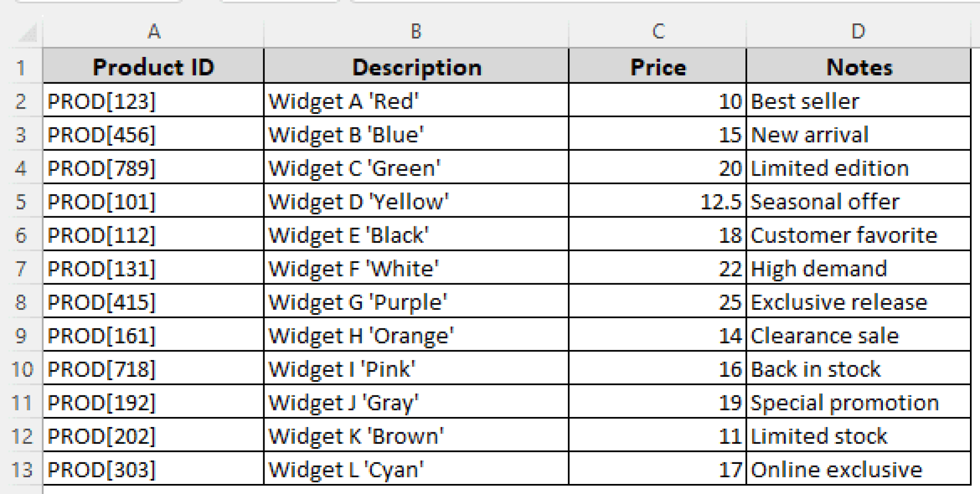Select column B header
The width and height of the screenshot is (980, 494).
pyautogui.click(x=416, y=32)
